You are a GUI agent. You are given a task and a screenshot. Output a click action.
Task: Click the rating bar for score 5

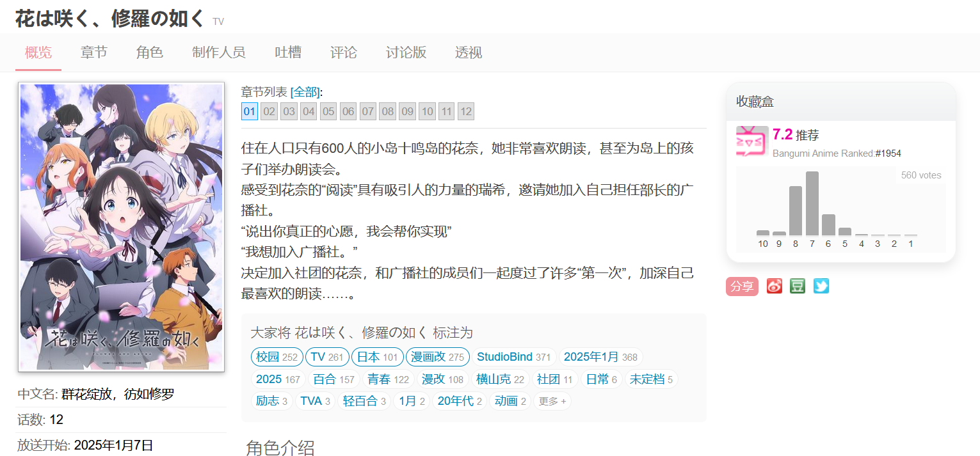[845, 232]
